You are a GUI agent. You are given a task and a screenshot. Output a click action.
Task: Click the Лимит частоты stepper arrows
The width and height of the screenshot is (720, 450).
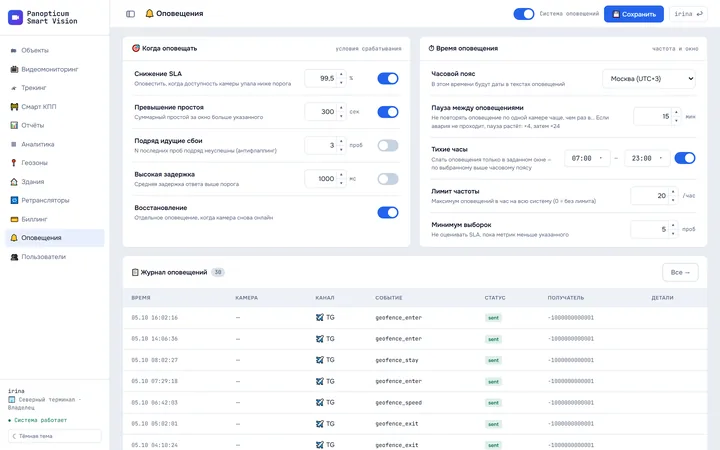(673, 196)
